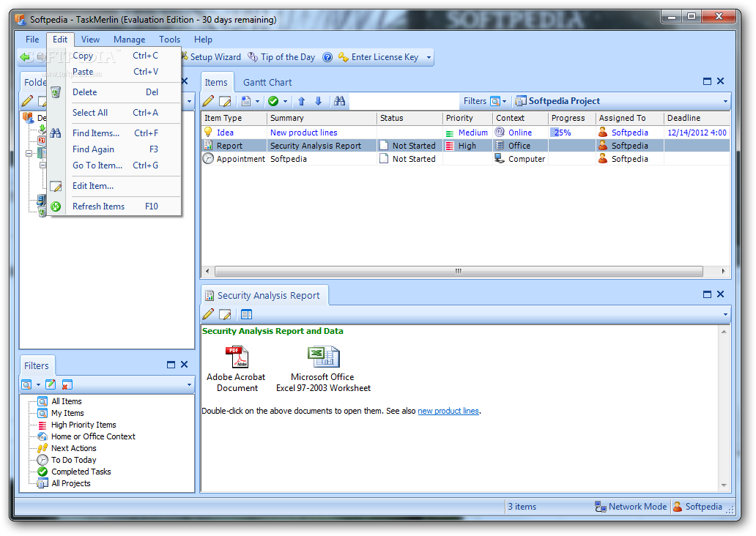756x536 pixels.
Task: Select the All Projects filter
Action: pos(70,483)
